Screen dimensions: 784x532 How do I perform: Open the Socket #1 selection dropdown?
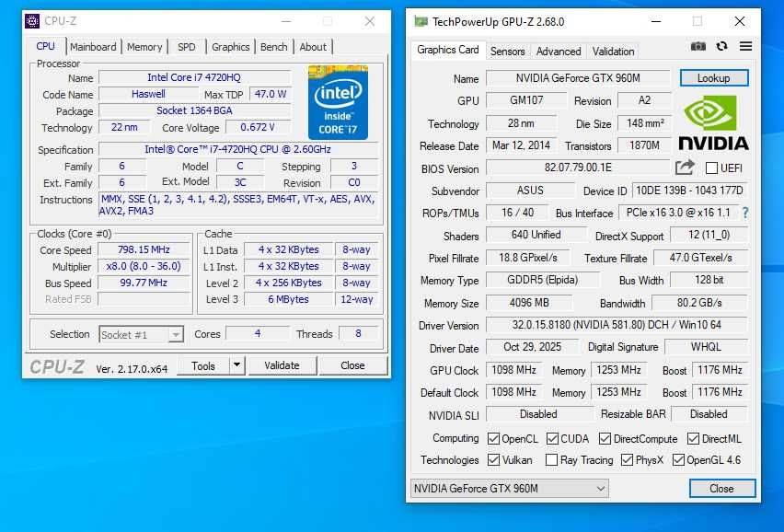(142, 334)
